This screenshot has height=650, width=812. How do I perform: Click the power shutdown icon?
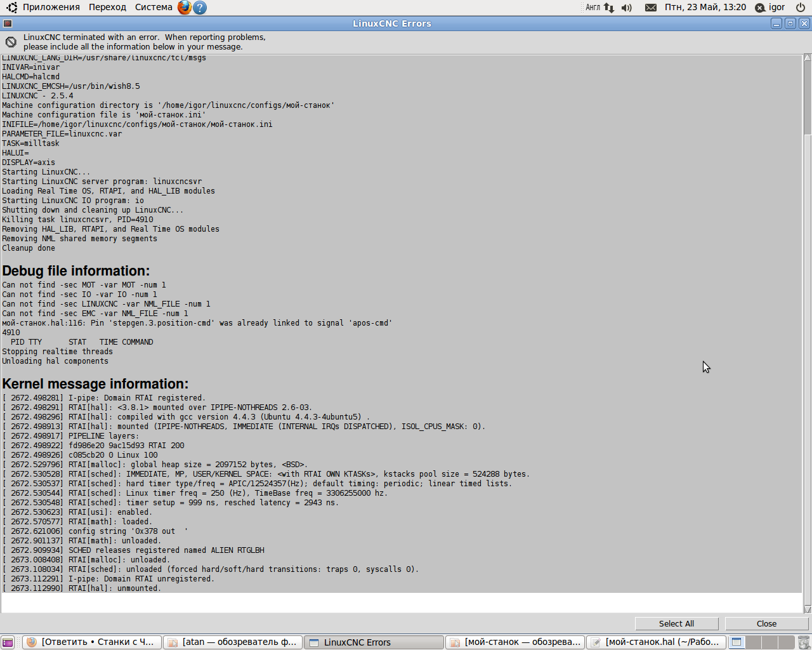(x=801, y=8)
